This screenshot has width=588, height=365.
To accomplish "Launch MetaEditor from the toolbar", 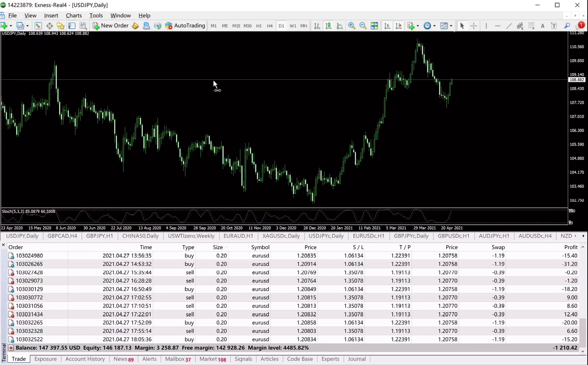I will 135,26.
